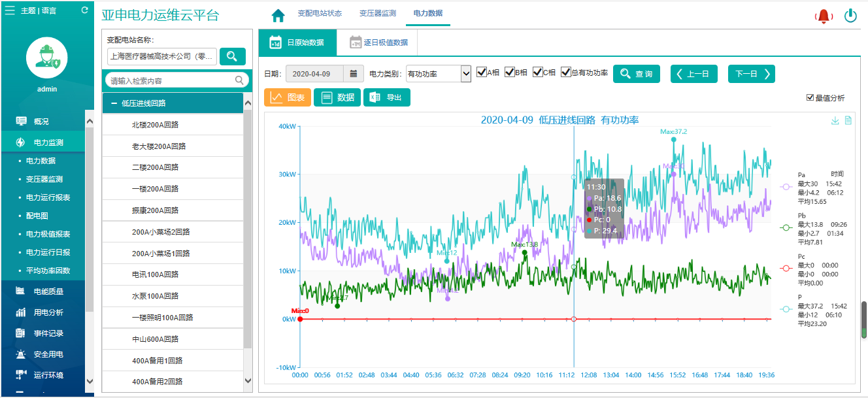Uncheck the A相 phase checkbox

[x=481, y=73]
